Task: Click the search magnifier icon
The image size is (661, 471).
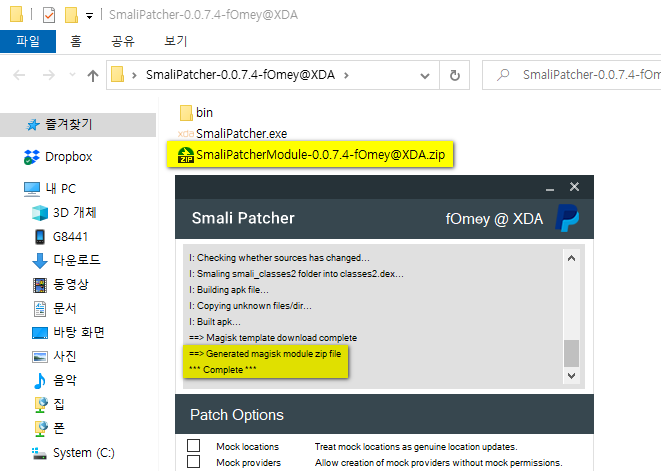Action: [503, 75]
